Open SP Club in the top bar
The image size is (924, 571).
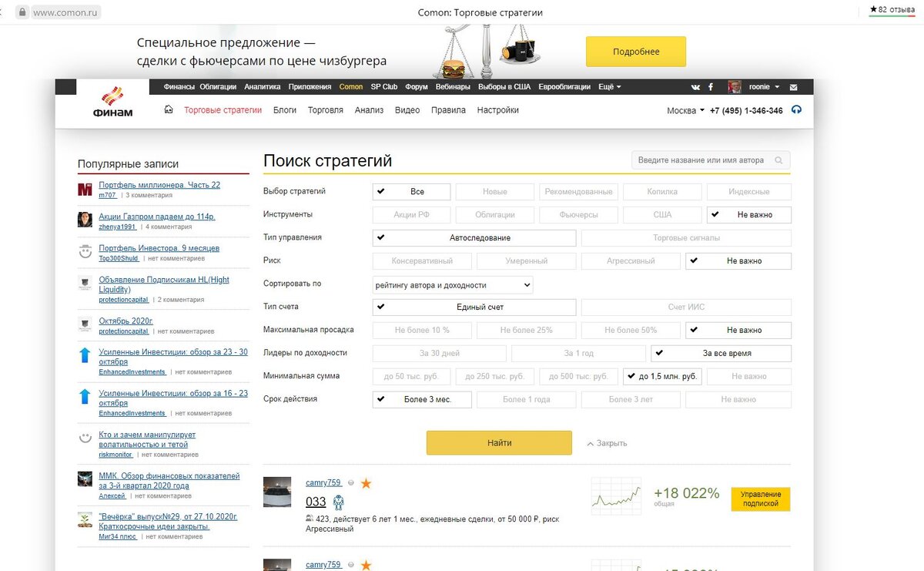(x=383, y=87)
